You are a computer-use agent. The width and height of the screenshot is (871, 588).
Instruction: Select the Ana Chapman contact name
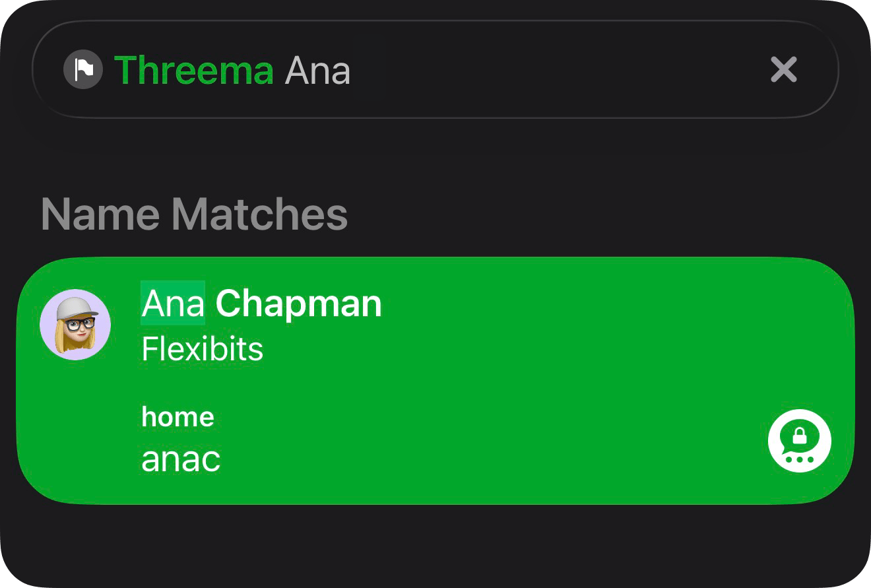pyautogui.click(x=261, y=304)
